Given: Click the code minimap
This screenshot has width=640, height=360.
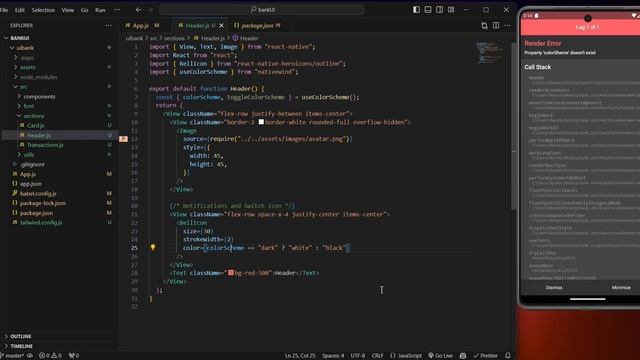Looking at the screenshot, I should 489,52.
